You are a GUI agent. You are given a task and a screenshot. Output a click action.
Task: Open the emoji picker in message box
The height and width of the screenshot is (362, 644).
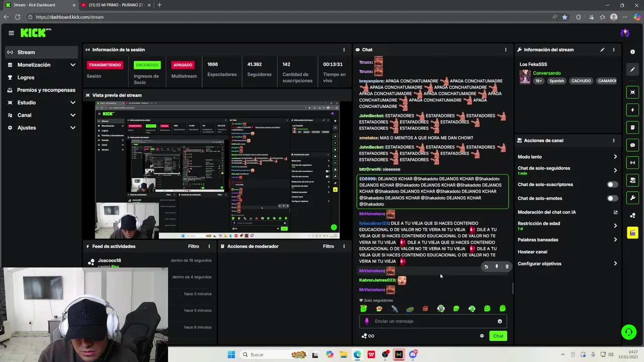click(x=500, y=321)
